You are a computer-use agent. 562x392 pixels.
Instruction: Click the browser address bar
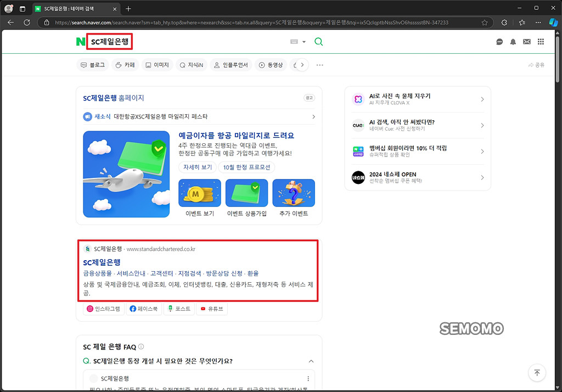point(265,23)
